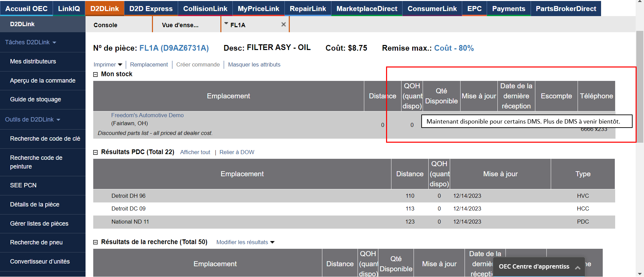This screenshot has width=644, height=277.
Task: Expand the OEC Centre d'apprentiss panel chevron
Action: coord(577,268)
